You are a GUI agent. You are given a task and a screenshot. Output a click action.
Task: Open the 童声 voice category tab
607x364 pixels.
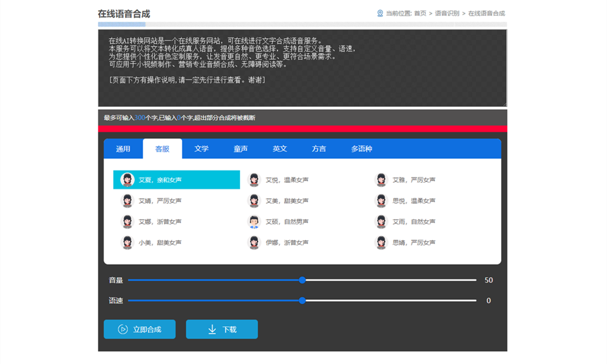click(241, 149)
